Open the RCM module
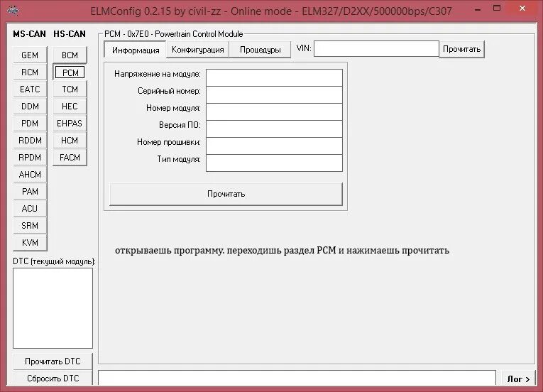The image size is (543, 392). click(x=30, y=72)
